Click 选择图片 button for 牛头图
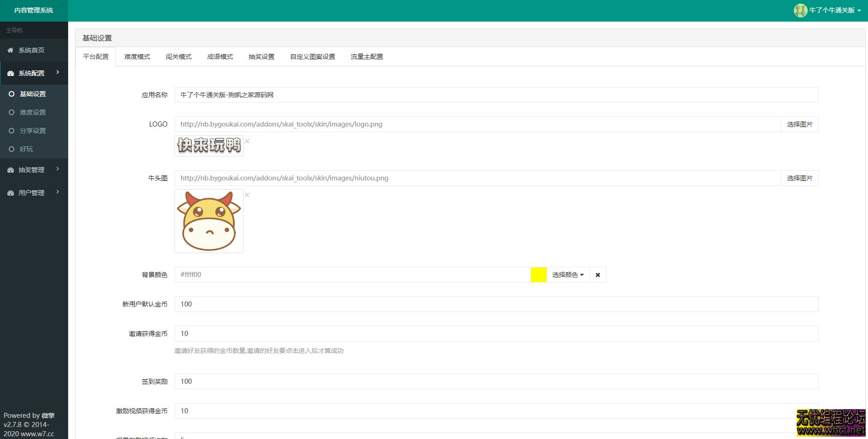 point(799,178)
